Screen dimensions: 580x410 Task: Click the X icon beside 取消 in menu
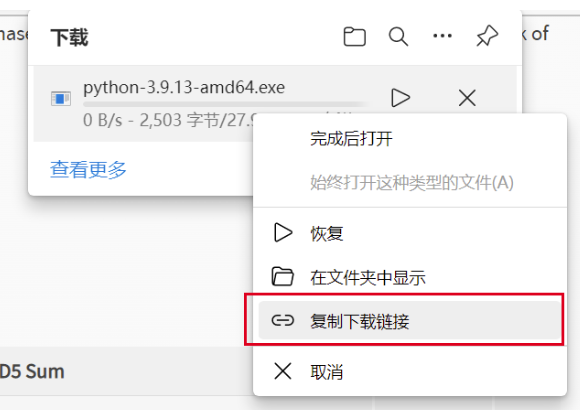pyautogui.click(x=283, y=371)
